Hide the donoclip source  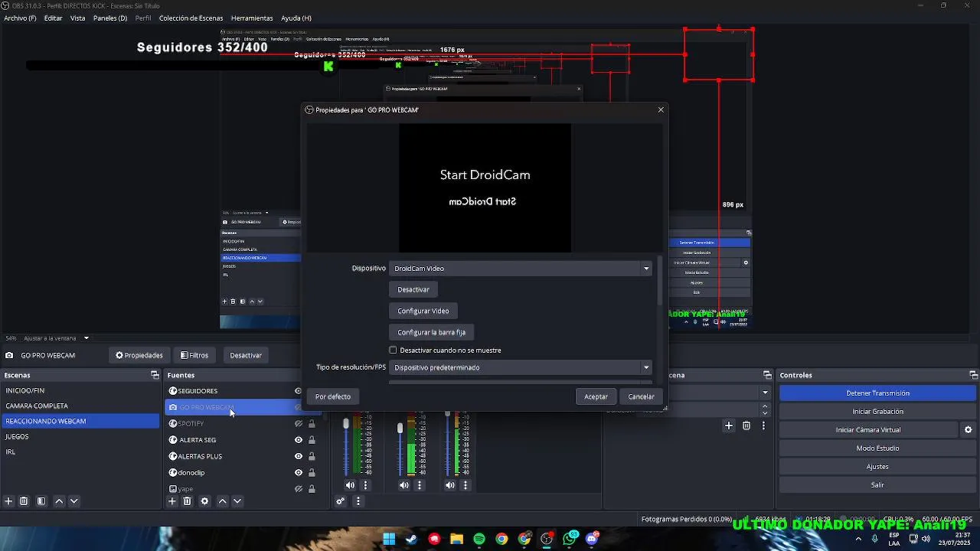pos(299,473)
